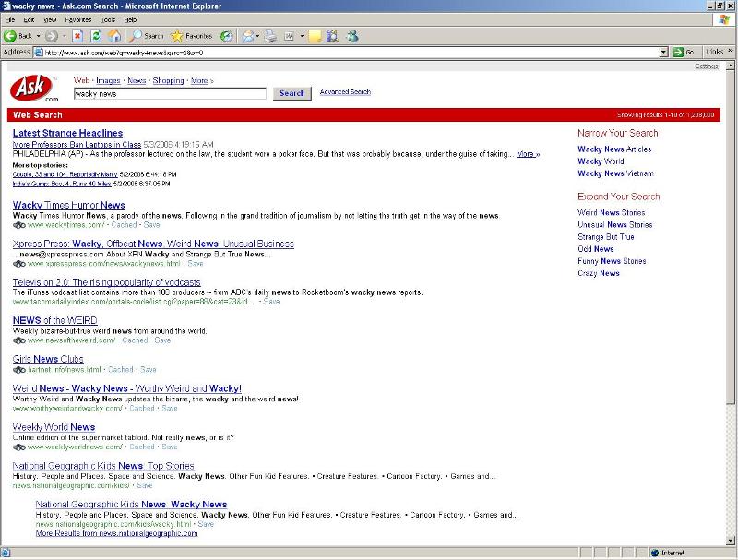Click the wacky news search field

(170, 93)
